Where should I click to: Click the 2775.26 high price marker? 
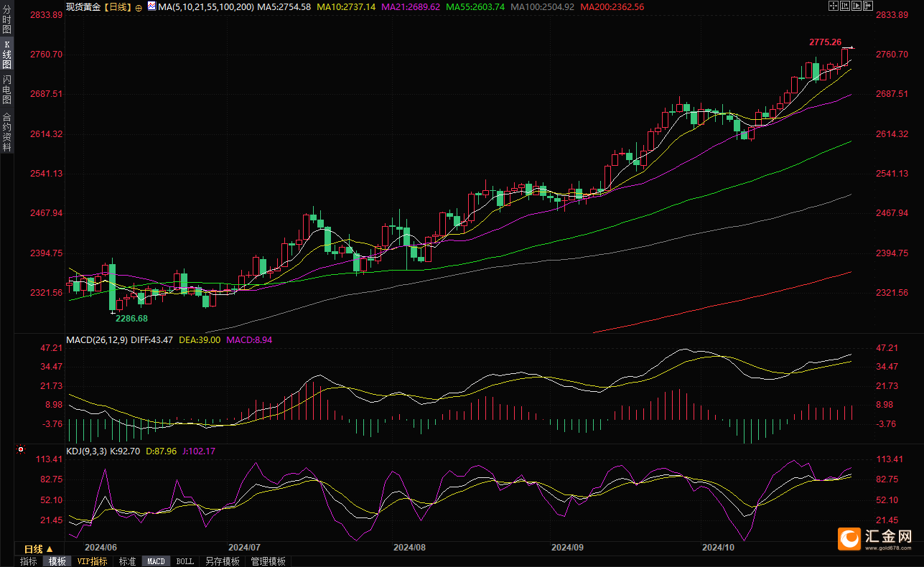825,42
